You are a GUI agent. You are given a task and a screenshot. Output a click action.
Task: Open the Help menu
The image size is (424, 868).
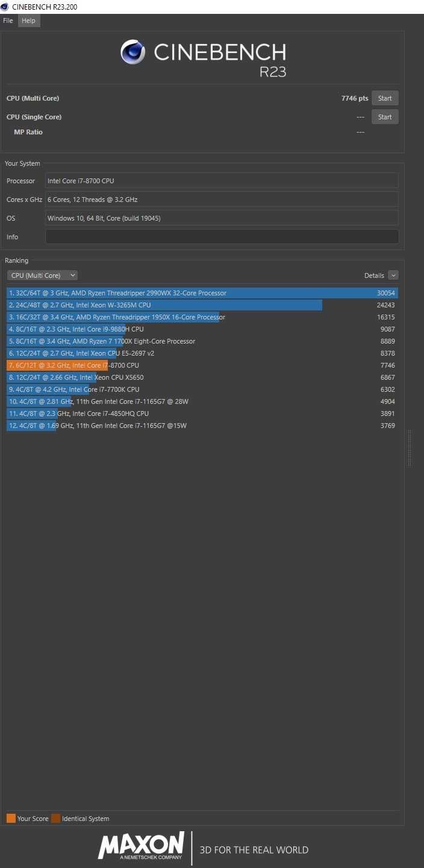(x=28, y=20)
